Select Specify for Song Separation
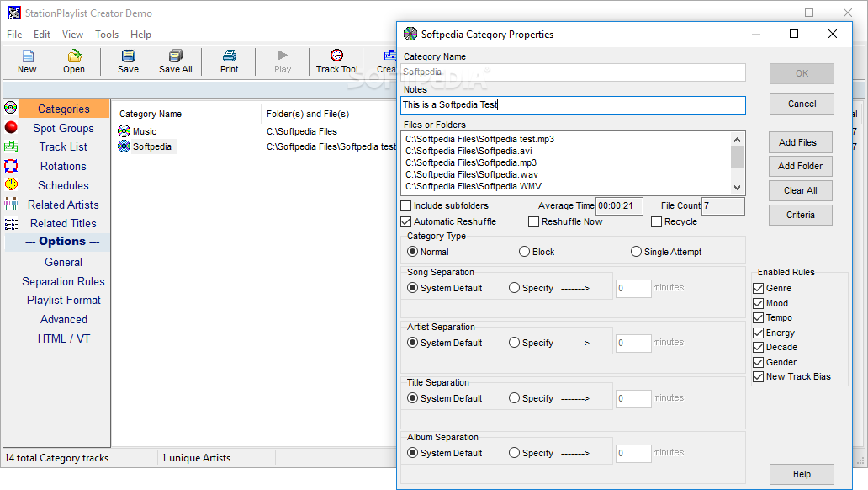This screenshot has width=868, height=490. pos(514,288)
